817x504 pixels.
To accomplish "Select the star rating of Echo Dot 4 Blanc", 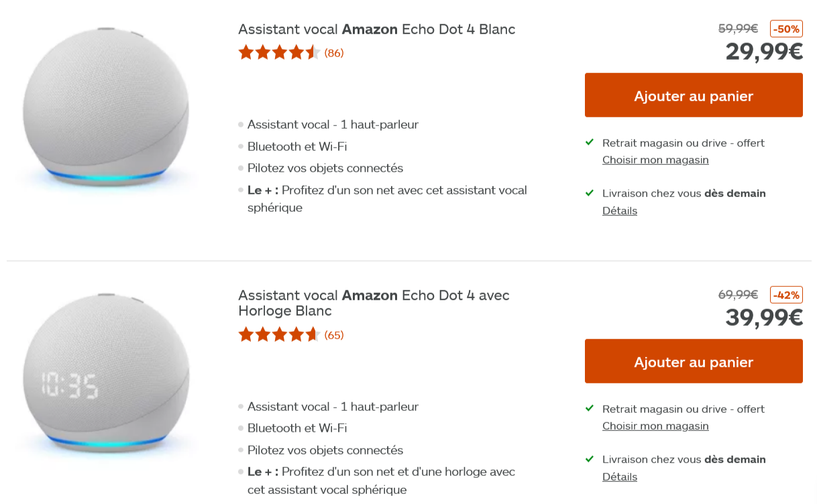I will 278,52.
